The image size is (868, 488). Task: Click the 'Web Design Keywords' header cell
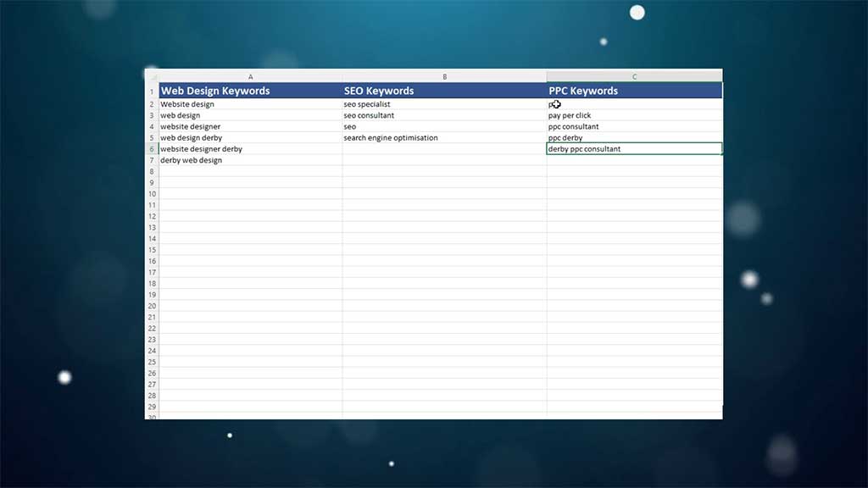[x=250, y=91]
